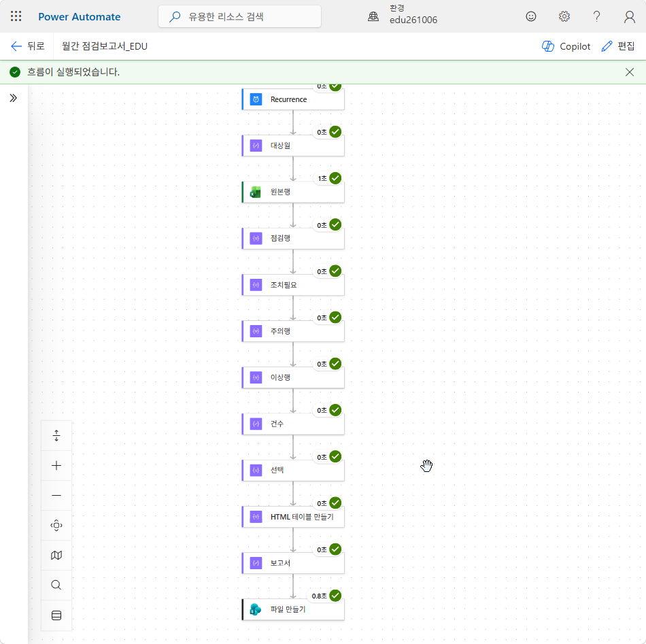Click the SharePoint icon on 파일 만들기

(x=256, y=609)
